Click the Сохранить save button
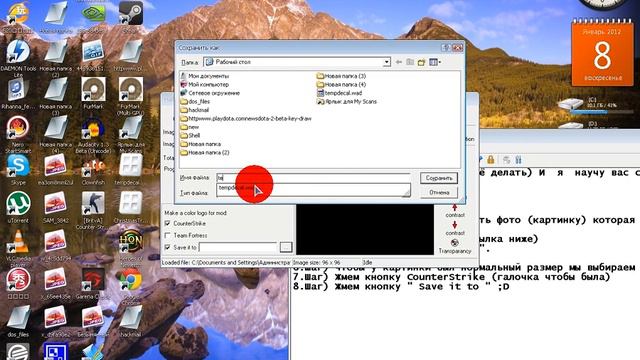The width and height of the screenshot is (640, 360). pyautogui.click(x=439, y=178)
